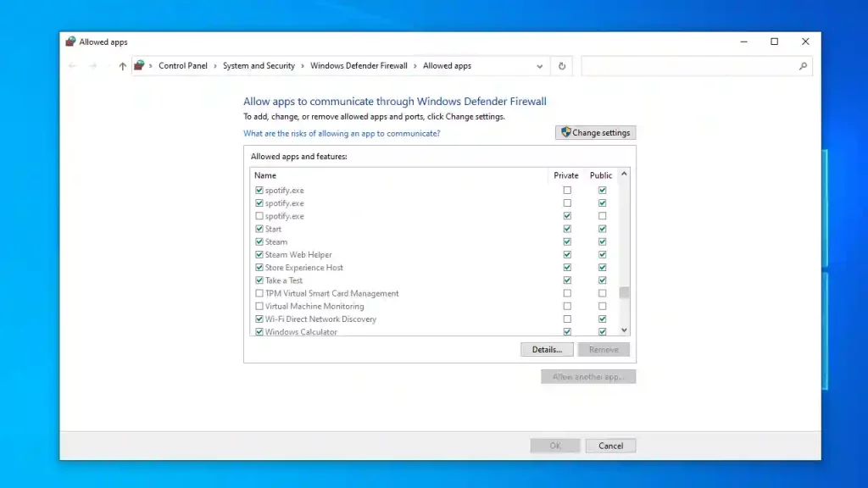This screenshot has width=868, height=488.
Task: Click the Public column header
Action: [x=601, y=175]
